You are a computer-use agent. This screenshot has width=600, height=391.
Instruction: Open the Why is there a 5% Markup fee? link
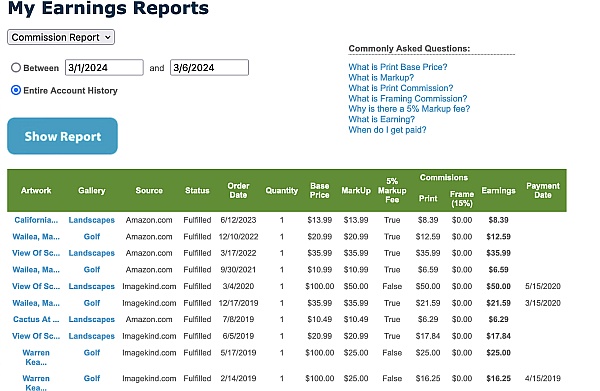point(409,109)
